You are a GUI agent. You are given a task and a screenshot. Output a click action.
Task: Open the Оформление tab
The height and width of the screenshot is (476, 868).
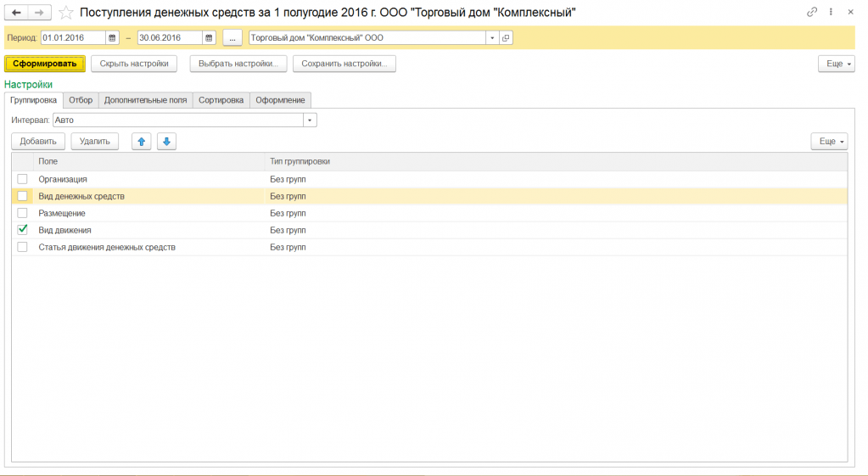(280, 100)
